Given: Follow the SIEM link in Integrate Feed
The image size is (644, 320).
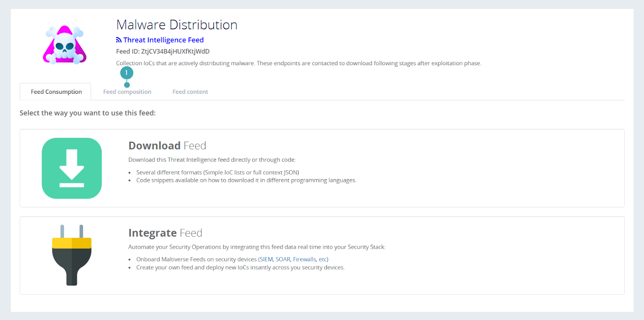Looking at the screenshot, I should [x=266, y=259].
